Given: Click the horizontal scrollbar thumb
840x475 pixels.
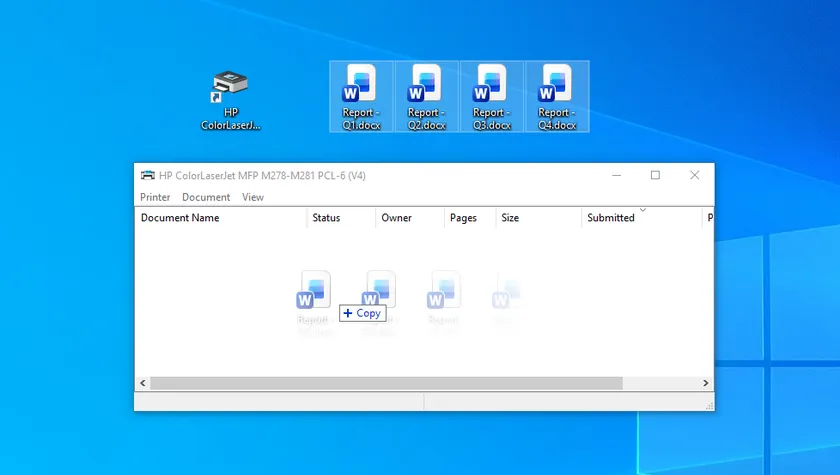Looking at the screenshot, I should (386, 383).
